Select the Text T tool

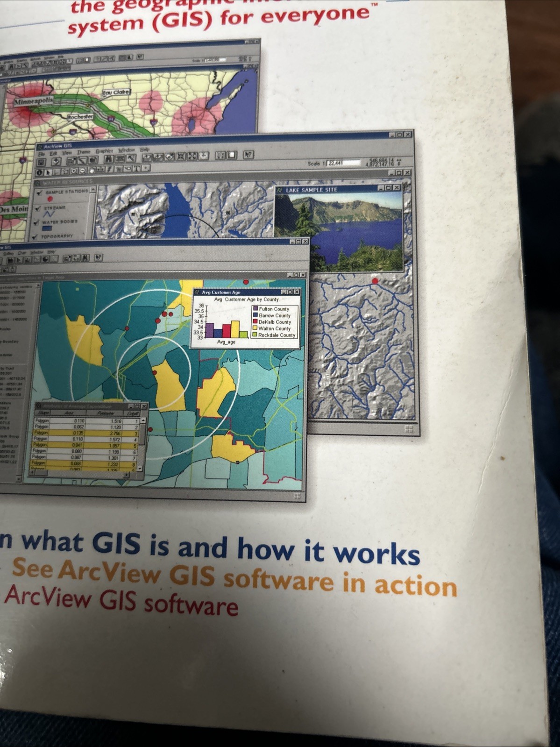(137, 169)
